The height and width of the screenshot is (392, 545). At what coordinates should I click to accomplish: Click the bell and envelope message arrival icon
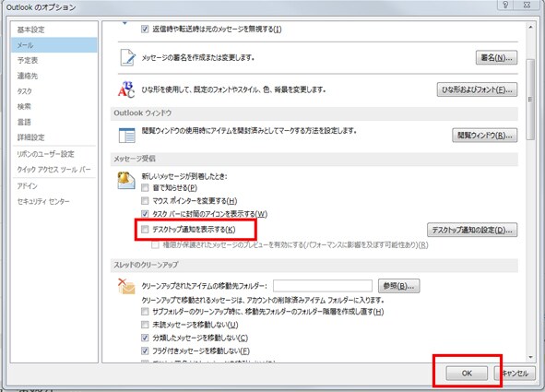[126, 181]
